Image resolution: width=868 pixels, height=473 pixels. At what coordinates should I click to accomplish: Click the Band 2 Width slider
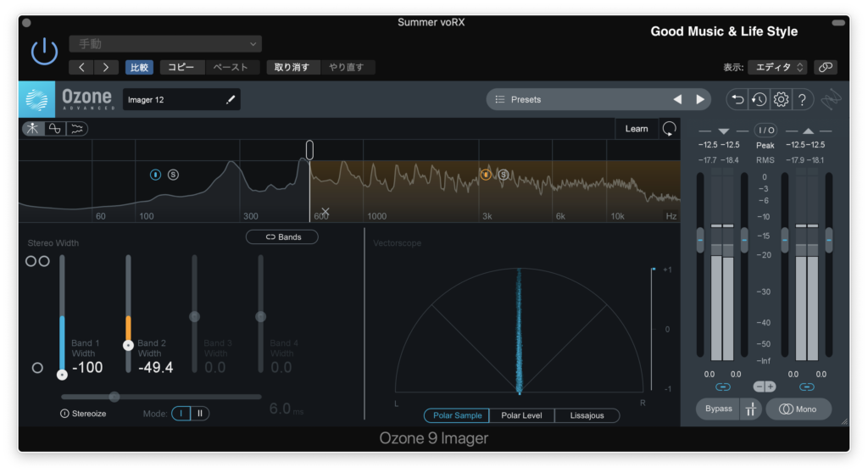tap(128, 314)
